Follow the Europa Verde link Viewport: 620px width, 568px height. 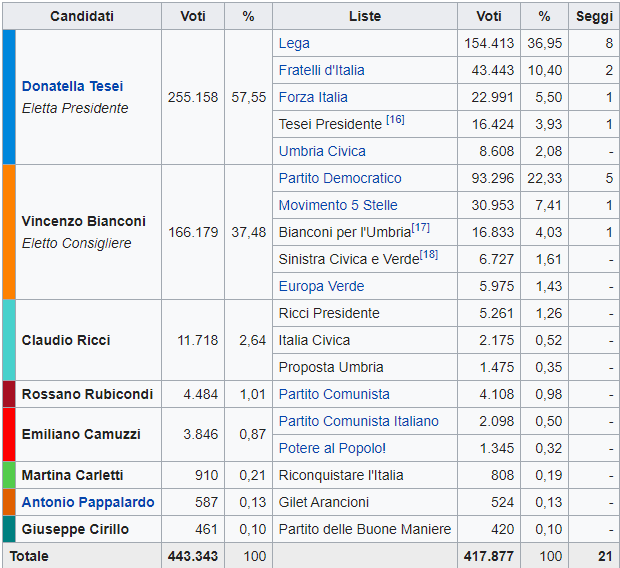click(321, 286)
